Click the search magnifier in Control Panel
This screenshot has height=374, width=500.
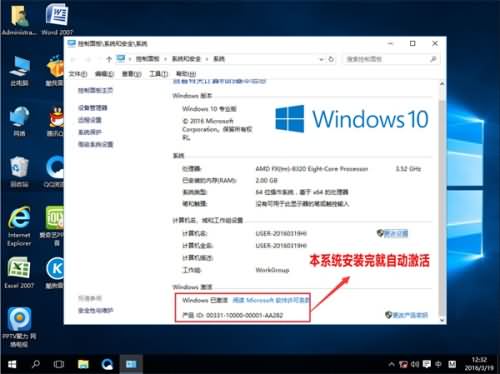[433, 59]
